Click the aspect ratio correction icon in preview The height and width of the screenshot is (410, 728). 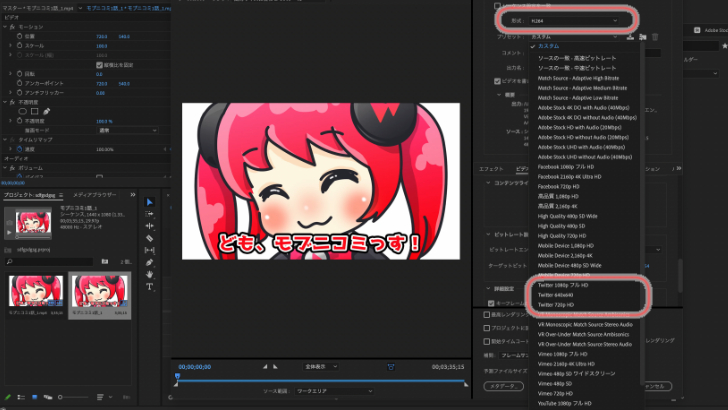coord(391,367)
